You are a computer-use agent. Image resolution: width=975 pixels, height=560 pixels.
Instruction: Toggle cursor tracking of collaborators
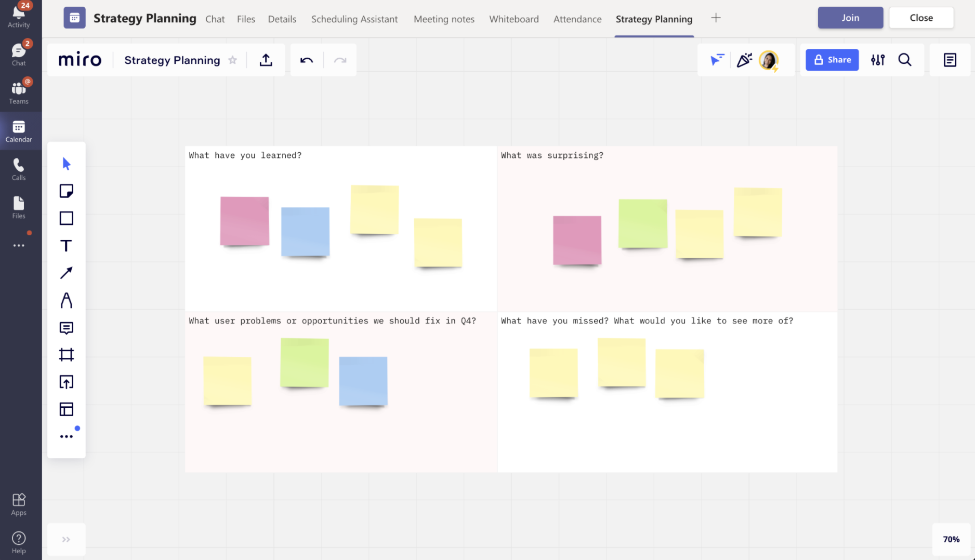[717, 60]
